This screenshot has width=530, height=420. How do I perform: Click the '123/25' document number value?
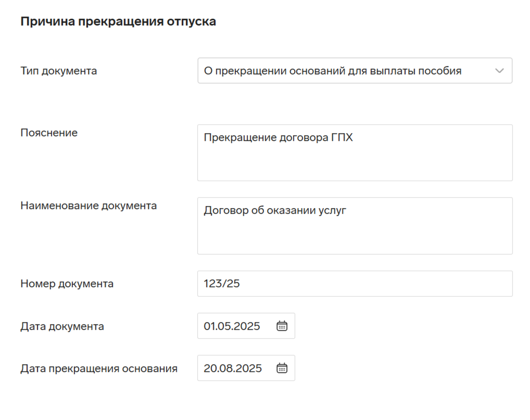tap(222, 284)
